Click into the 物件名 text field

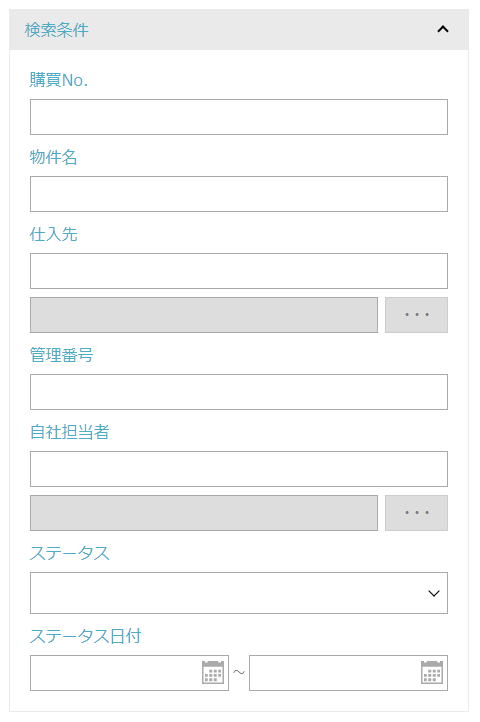pyautogui.click(x=239, y=194)
